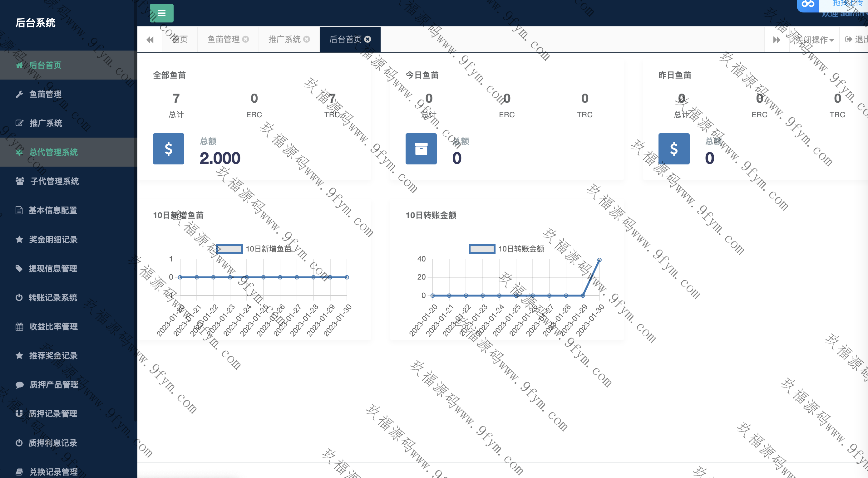Close the 后台首页 tab via its x icon
The width and height of the screenshot is (868, 478).
tap(367, 39)
